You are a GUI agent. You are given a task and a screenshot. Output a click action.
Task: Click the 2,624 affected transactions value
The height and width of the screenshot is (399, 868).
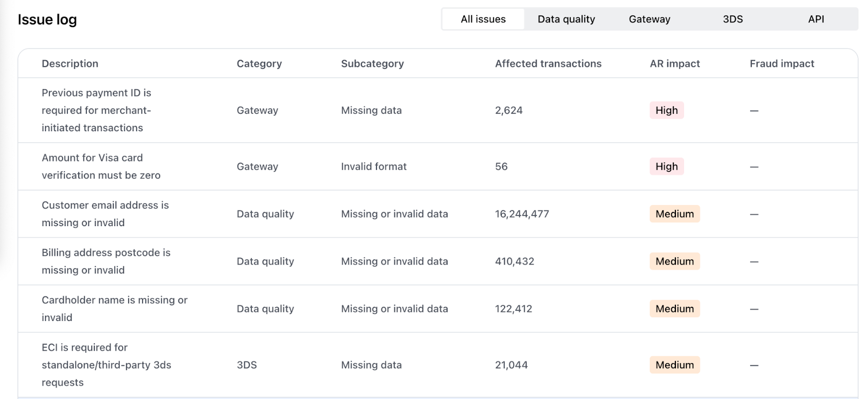pyautogui.click(x=509, y=110)
